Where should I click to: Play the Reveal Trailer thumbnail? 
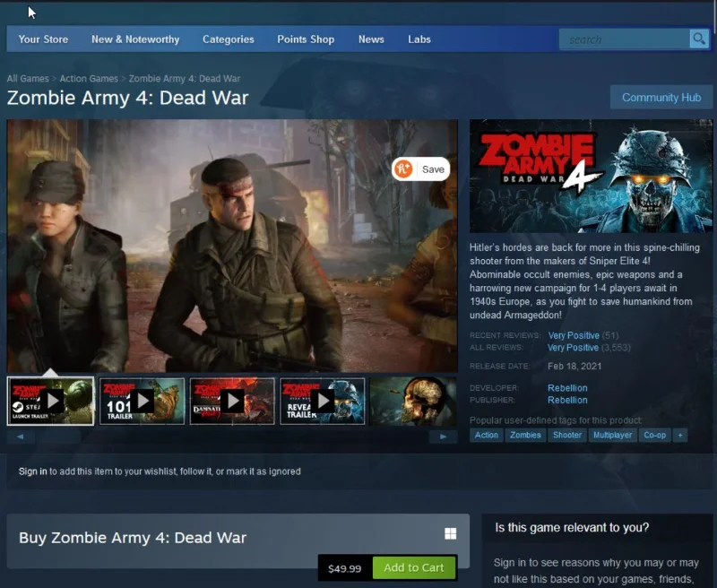click(323, 401)
